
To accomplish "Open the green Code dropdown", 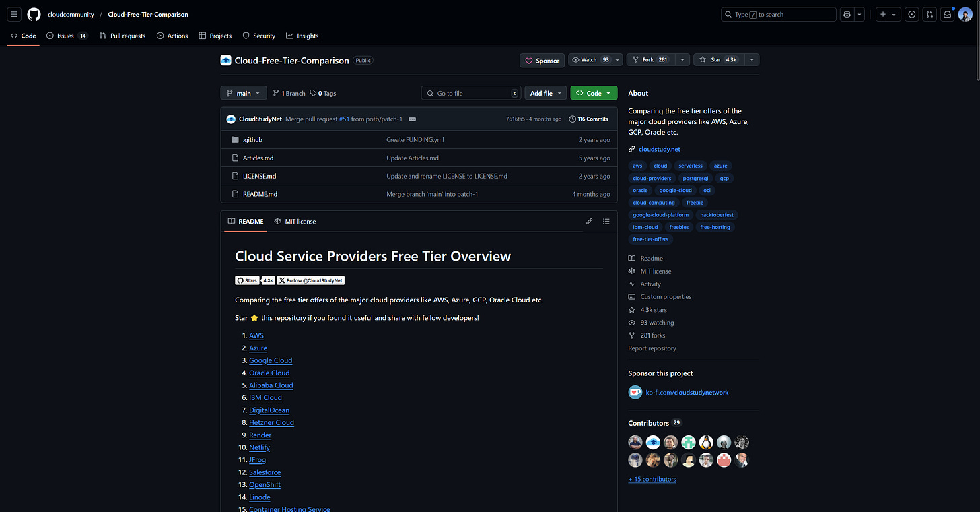I will [x=594, y=93].
